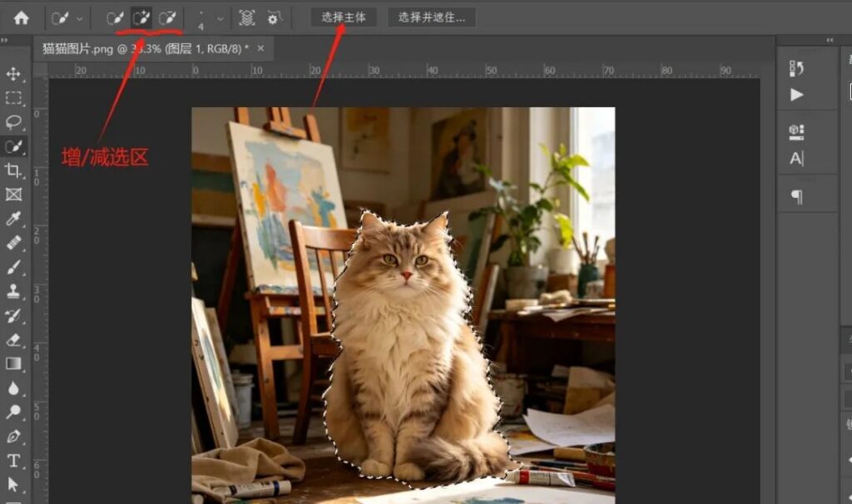Select the History Brush tool
852x504 pixels.
click(x=13, y=315)
